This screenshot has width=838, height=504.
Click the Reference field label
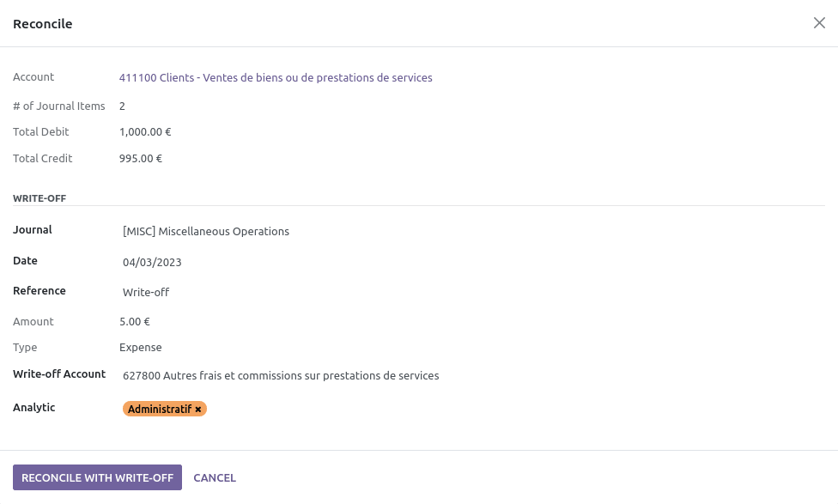tap(39, 291)
